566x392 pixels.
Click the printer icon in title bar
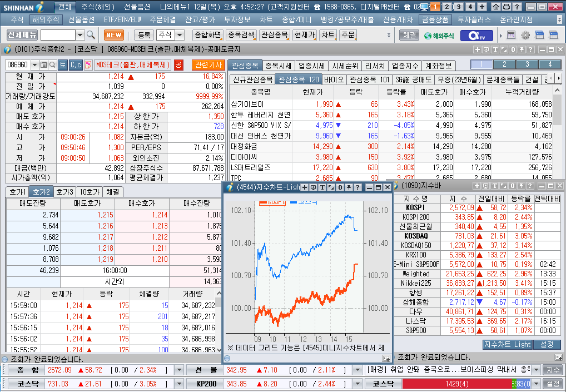coord(507,7)
